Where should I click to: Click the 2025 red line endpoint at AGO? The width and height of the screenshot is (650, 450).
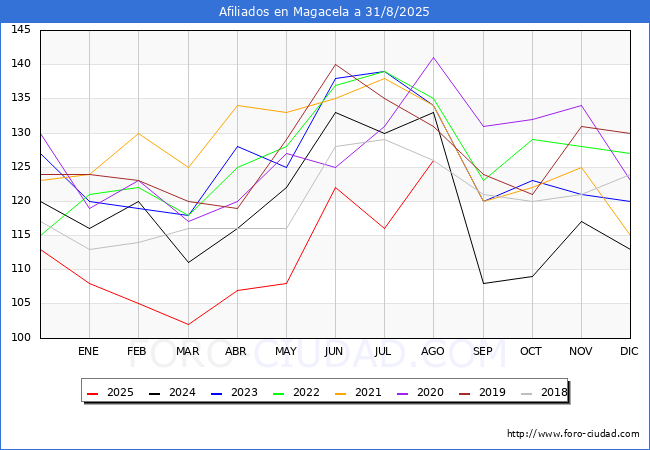click(x=434, y=160)
